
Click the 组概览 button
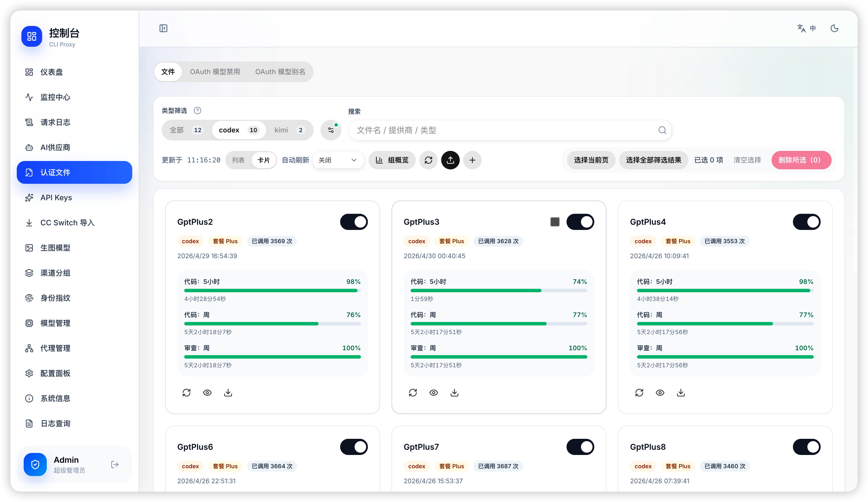[392, 160]
